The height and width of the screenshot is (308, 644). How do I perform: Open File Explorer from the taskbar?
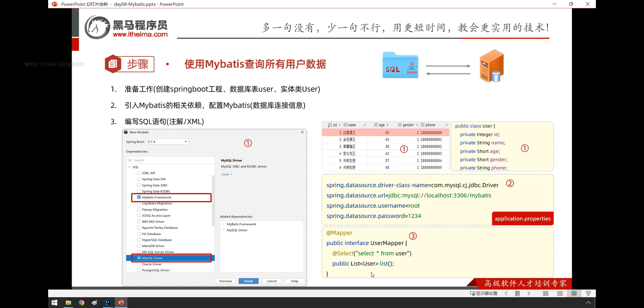pyautogui.click(x=68, y=302)
